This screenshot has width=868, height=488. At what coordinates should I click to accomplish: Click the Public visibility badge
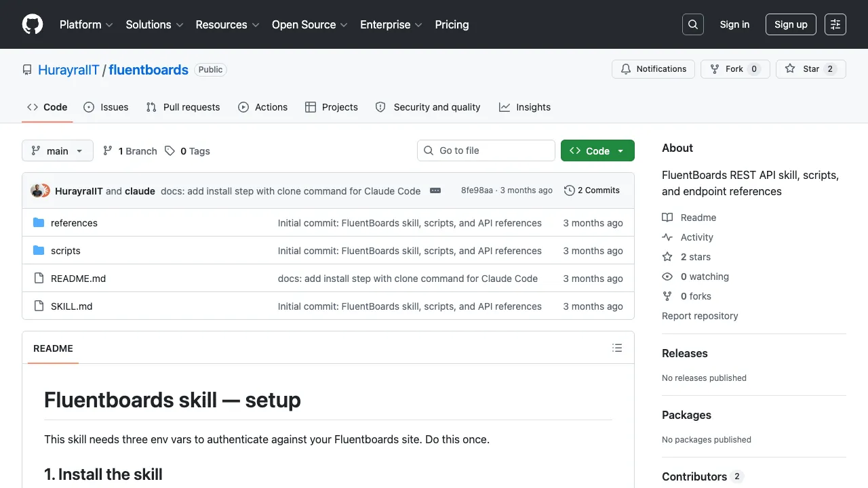click(x=211, y=69)
